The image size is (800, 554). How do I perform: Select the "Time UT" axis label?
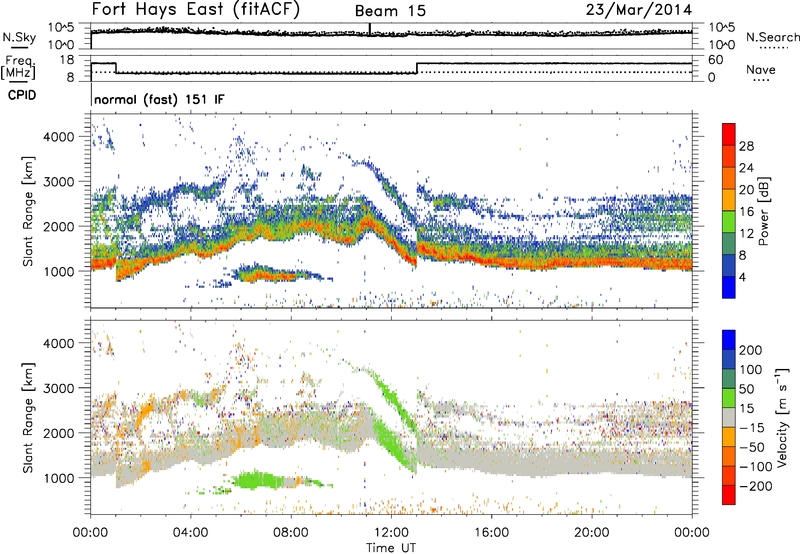pyautogui.click(x=391, y=548)
